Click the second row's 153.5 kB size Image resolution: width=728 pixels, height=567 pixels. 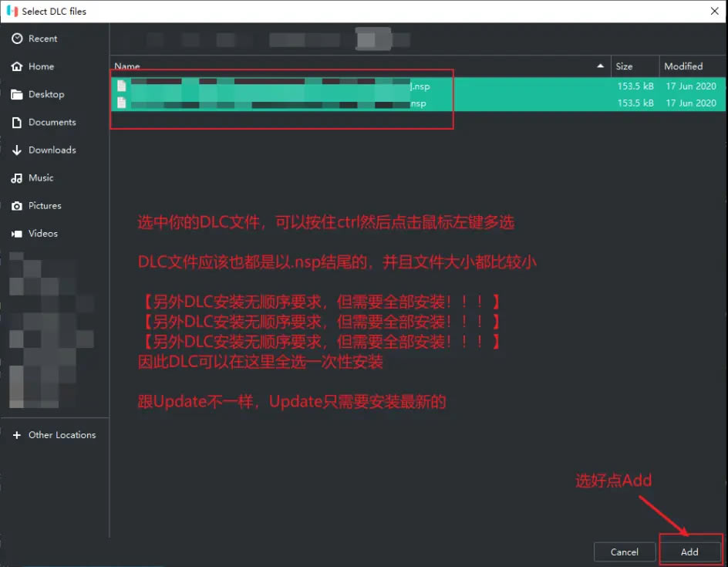635,103
